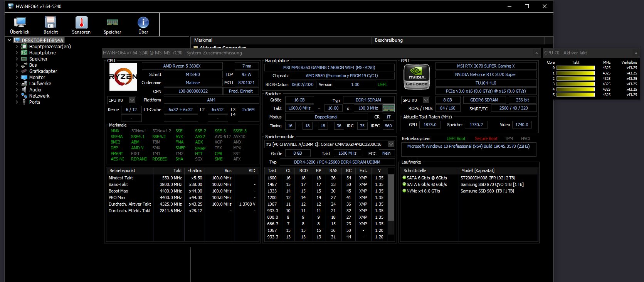The width and height of the screenshot is (644, 282).
Task: Click the Microsoft Windows 10 Professional text
Action: click(x=468, y=146)
